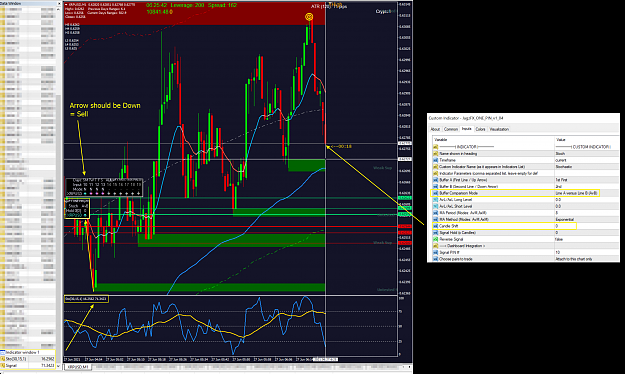625x374 pixels.
Task: Click icon beside Reverse Signal row
Action: [436, 239]
